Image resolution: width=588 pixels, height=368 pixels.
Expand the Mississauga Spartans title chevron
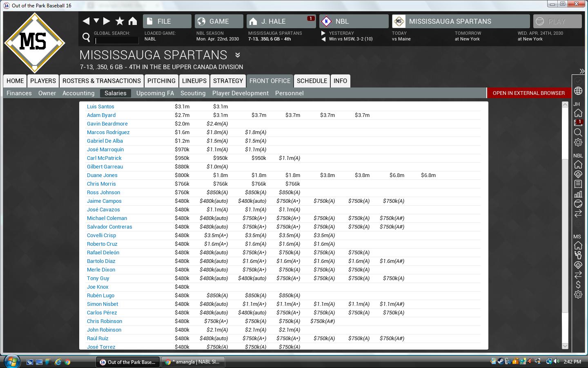(238, 55)
